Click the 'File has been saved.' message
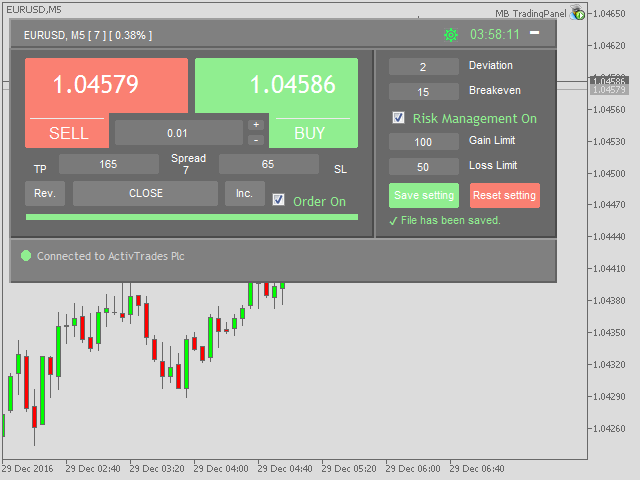Image resolution: width=640 pixels, height=480 pixels. point(450,220)
